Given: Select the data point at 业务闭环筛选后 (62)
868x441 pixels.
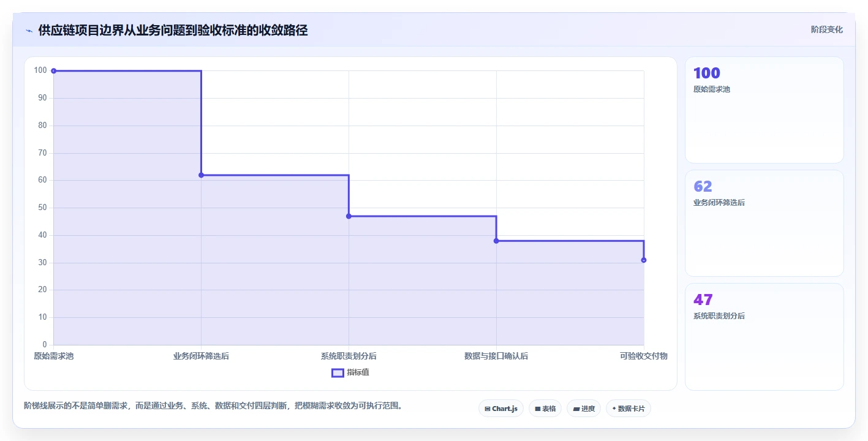Looking at the screenshot, I should pyautogui.click(x=201, y=175).
